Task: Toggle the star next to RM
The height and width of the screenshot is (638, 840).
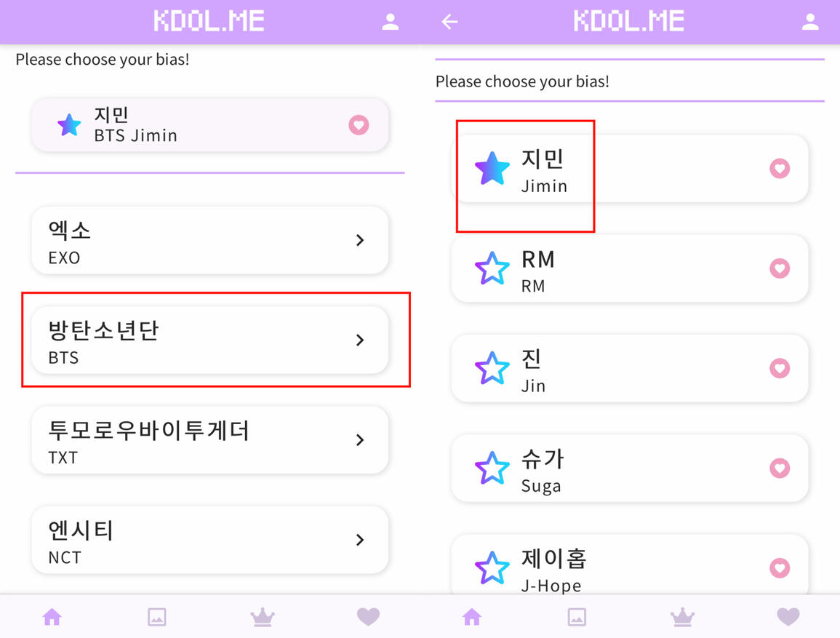Action: [492, 268]
